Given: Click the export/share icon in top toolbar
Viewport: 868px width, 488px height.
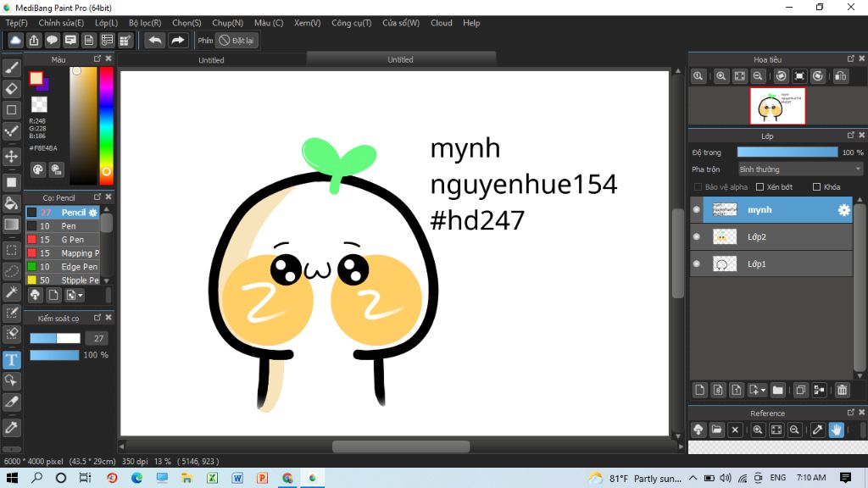Looking at the screenshot, I should point(34,41).
